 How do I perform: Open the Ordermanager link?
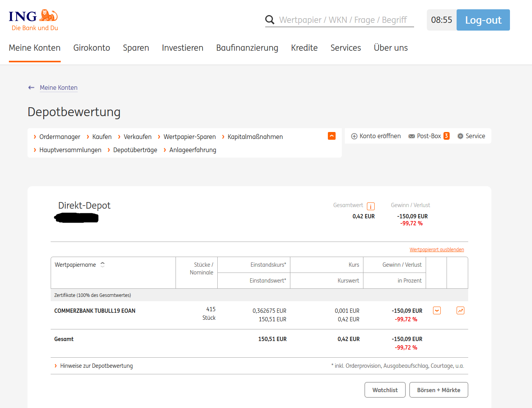[60, 137]
